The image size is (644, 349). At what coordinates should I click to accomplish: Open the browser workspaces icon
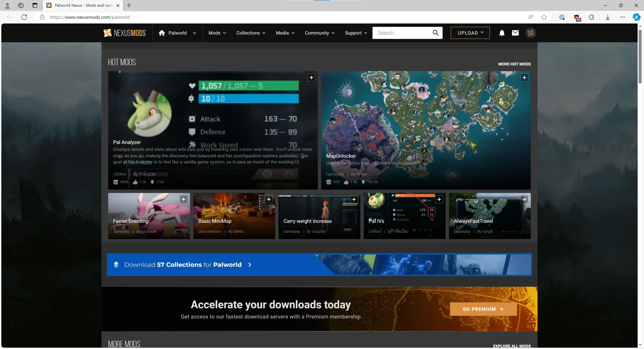[21, 5]
